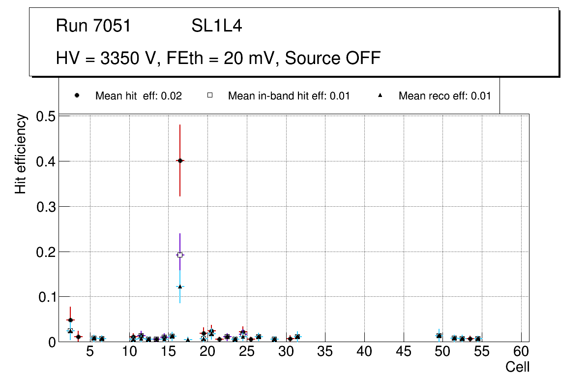Click the 'Cell' x-axis title

tap(517, 367)
